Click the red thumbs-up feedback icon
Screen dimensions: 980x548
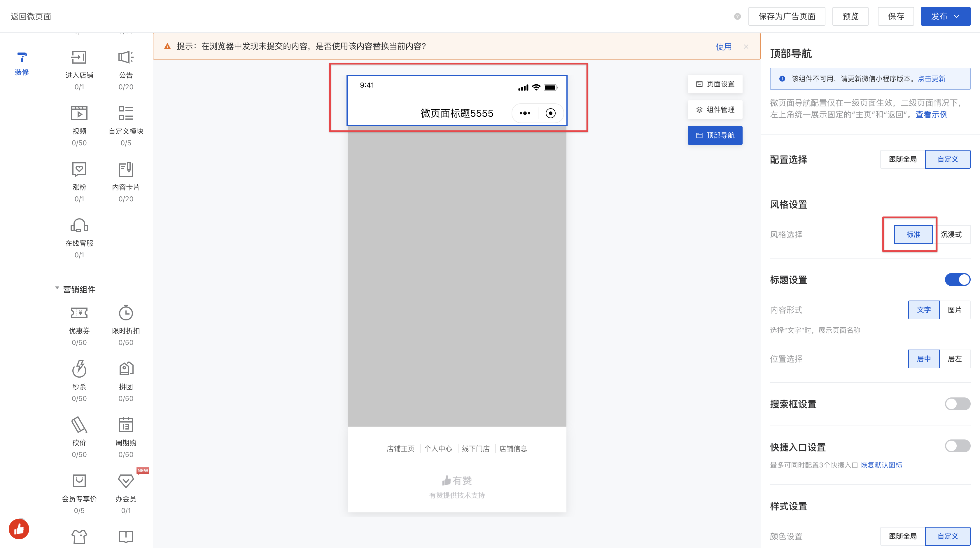pyautogui.click(x=19, y=529)
